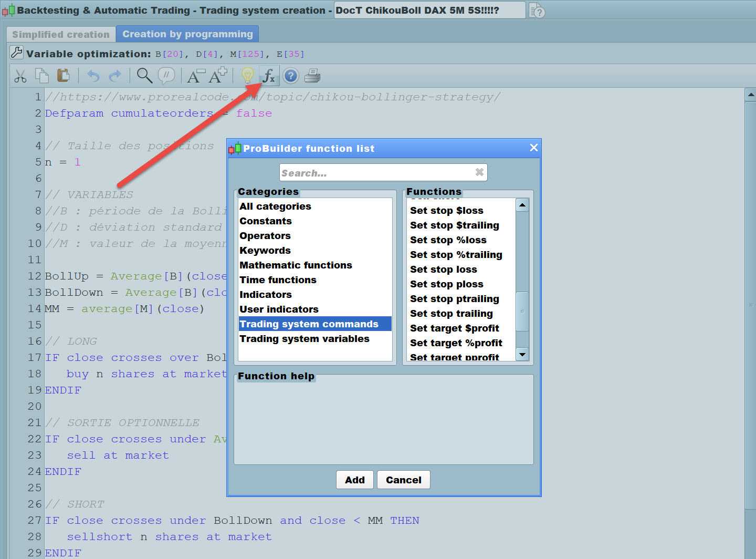Click the ENDIF on line 19
This screenshot has height=559, width=756.
pos(63,390)
